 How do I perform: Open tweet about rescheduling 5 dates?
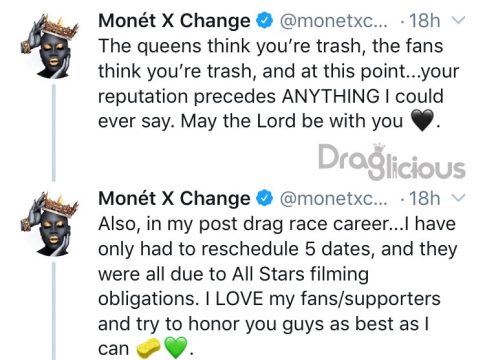(x=277, y=286)
